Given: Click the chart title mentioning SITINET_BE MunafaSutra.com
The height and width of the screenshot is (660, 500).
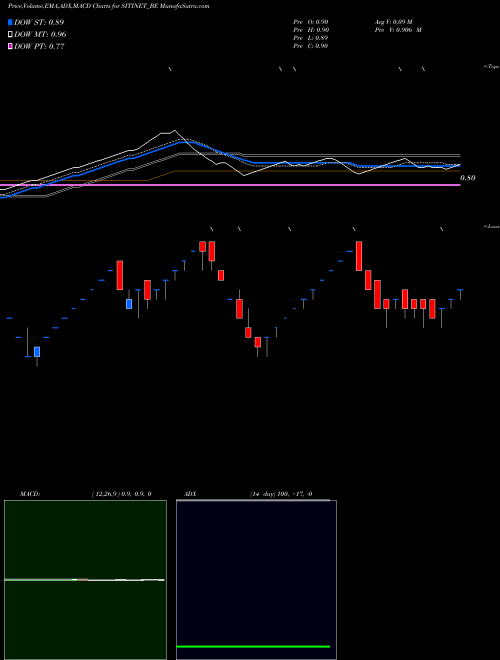Looking at the screenshot, I should click(109, 6).
